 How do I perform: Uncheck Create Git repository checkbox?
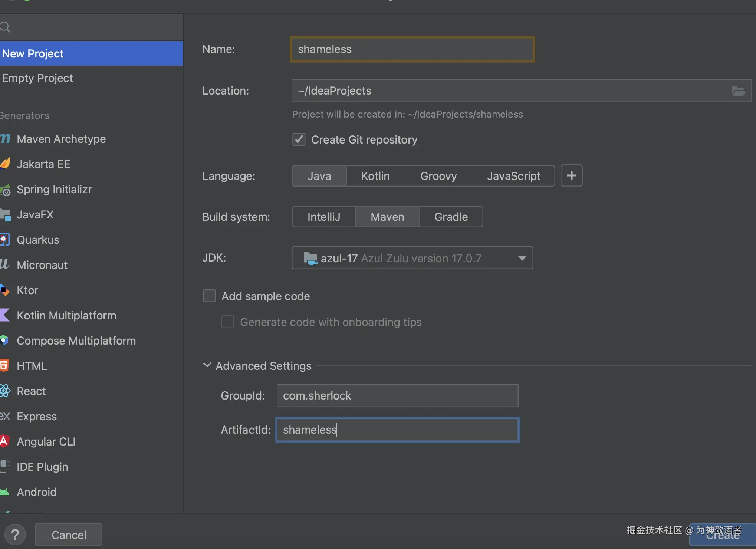coord(299,139)
